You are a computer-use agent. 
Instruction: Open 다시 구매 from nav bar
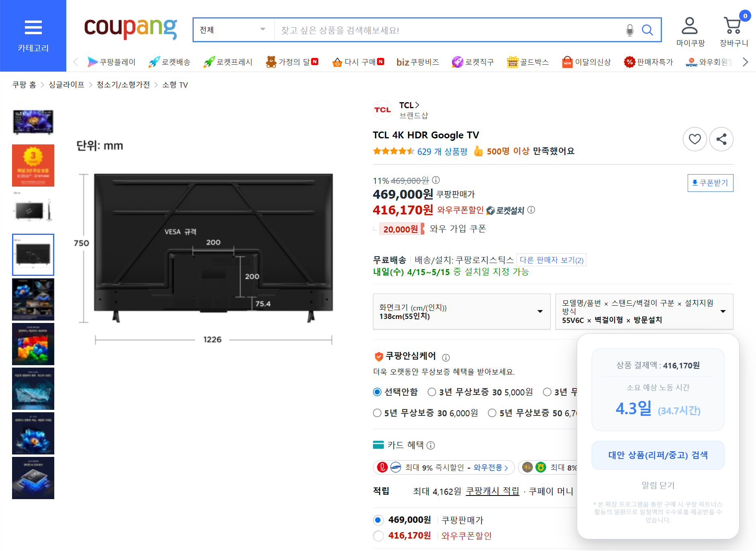click(x=358, y=62)
